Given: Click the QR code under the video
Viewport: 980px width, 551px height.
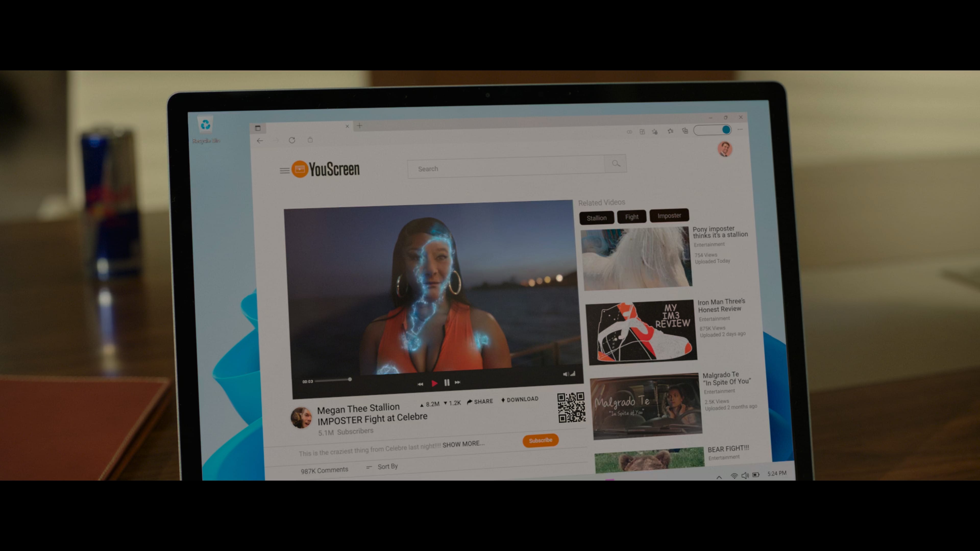Looking at the screenshot, I should [571, 408].
